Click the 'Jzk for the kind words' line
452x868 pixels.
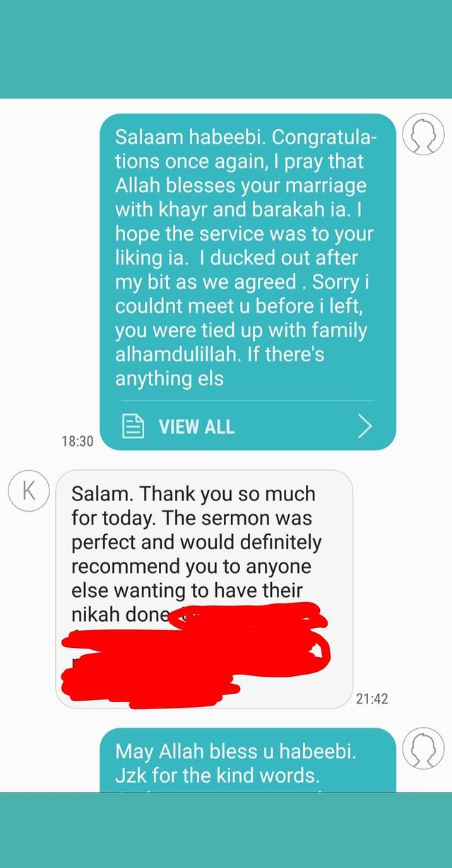(218, 776)
